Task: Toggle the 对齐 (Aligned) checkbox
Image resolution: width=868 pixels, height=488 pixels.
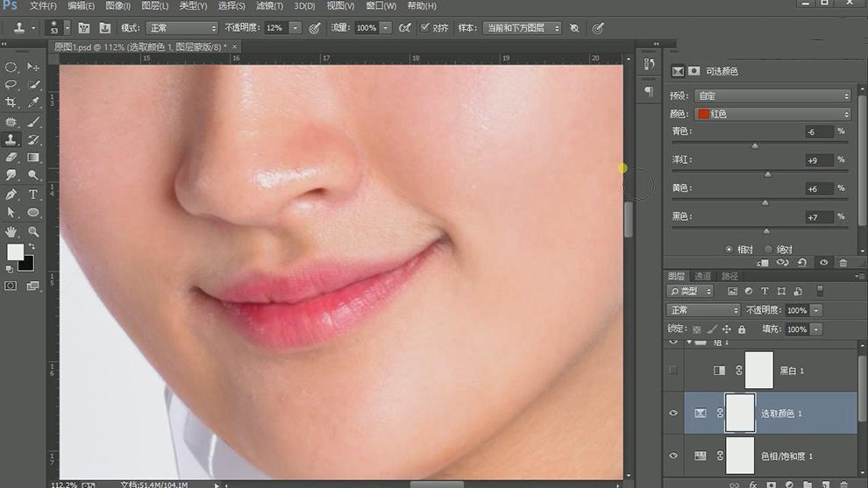Action: tap(425, 28)
